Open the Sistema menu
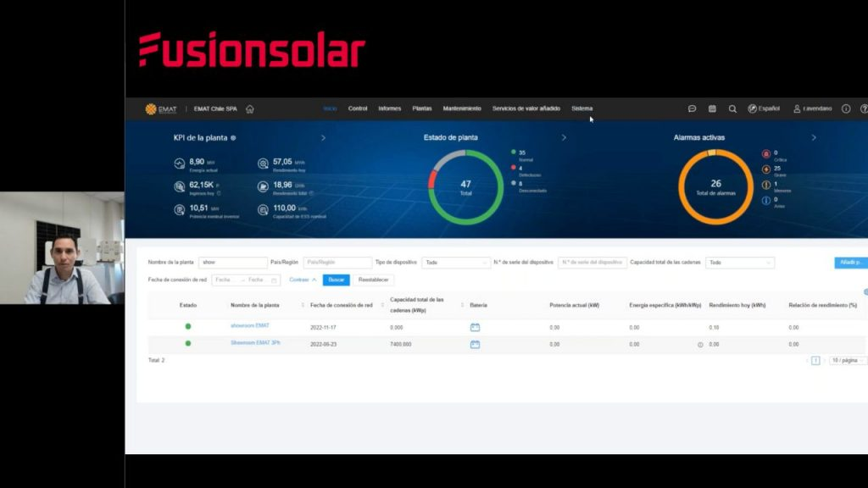Screen dimensions: 868x488 (x=581, y=108)
